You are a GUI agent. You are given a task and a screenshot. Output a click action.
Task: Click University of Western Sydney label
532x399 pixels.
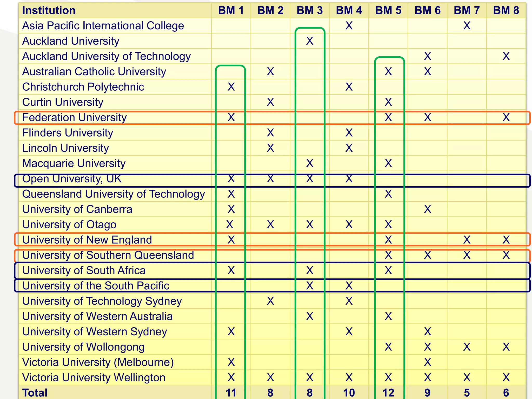click(95, 332)
